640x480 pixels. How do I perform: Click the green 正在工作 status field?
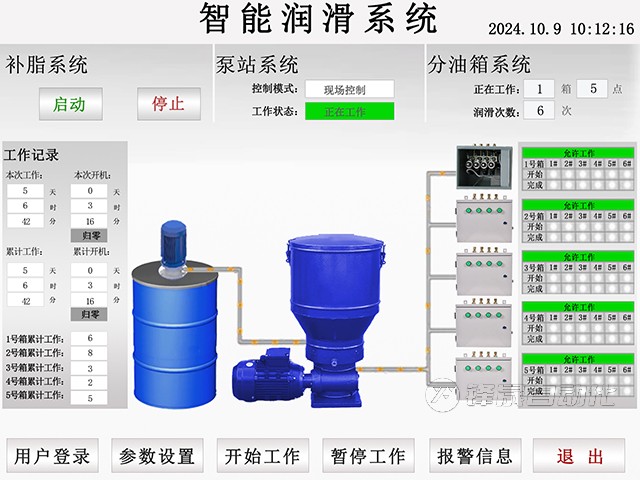click(349, 112)
